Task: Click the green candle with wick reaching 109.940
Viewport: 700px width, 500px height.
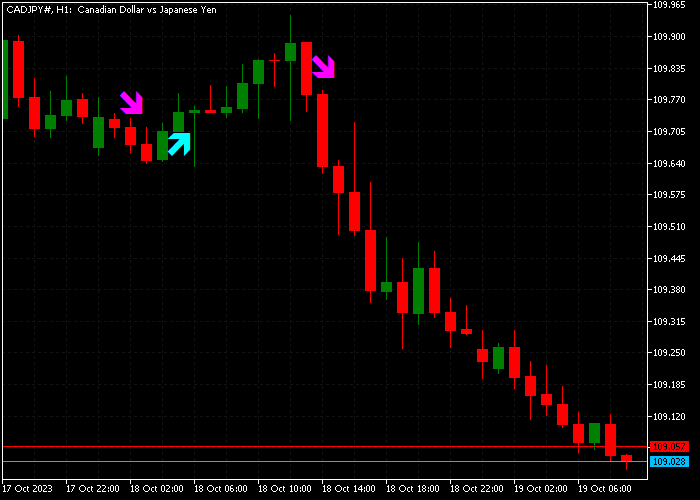Action: point(290,52)
